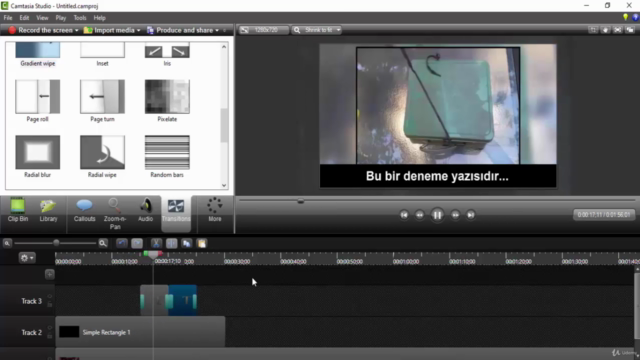Viewport: 640px width, 360px height.
Task: Open the Help menu
Action: 99,18
